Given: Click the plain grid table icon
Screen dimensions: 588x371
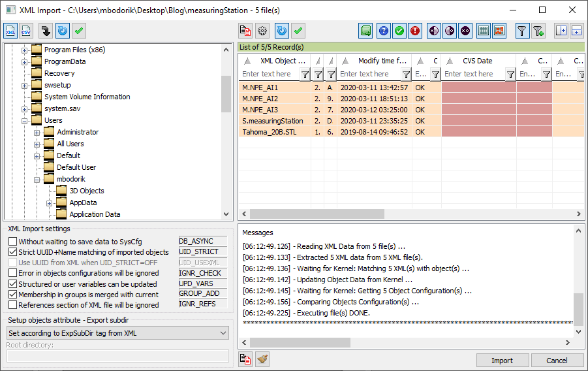Looking at the screenshot, I should pos(484,31).
